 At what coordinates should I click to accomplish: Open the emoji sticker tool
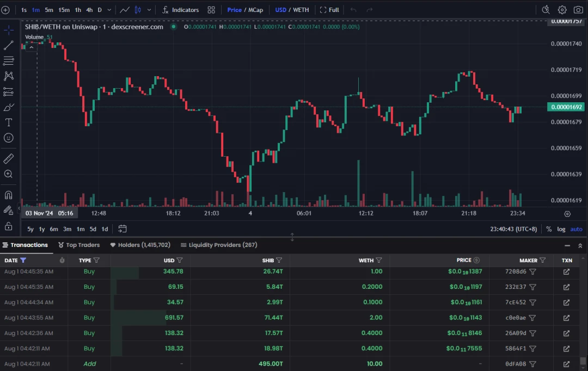pos(9,138)
